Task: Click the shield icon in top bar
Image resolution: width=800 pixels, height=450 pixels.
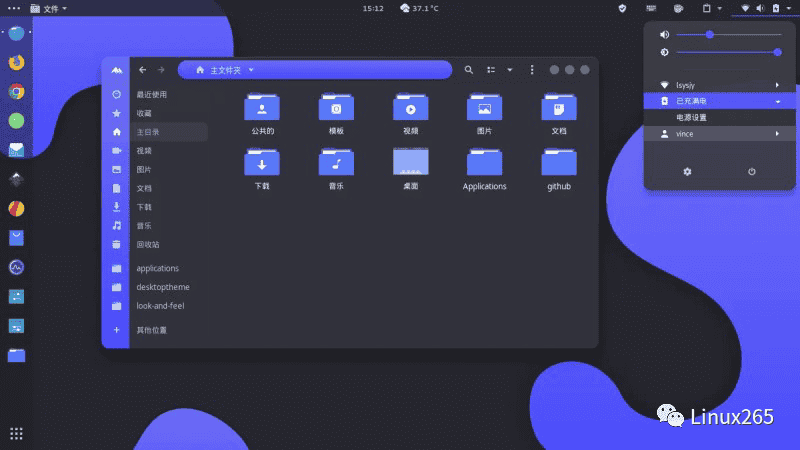Action: pyautogui.click(x=622, y=8)
